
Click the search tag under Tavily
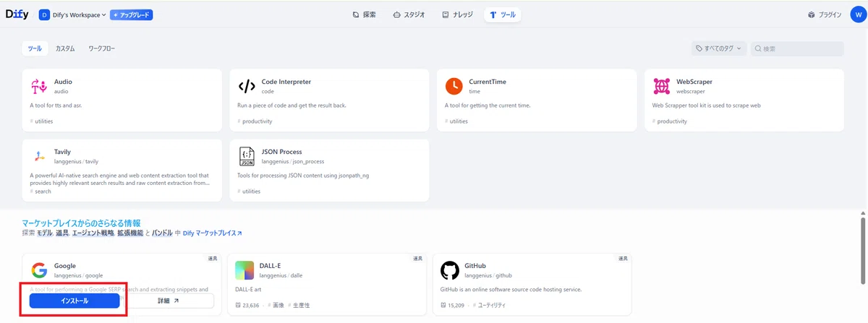41,191
